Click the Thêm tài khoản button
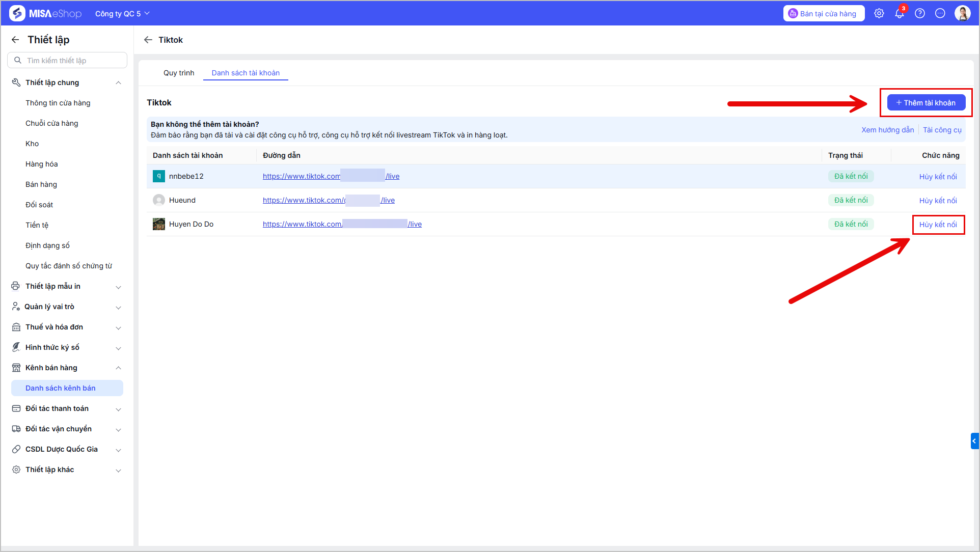This screenshot has width=980, height=552. coord(926,102)
